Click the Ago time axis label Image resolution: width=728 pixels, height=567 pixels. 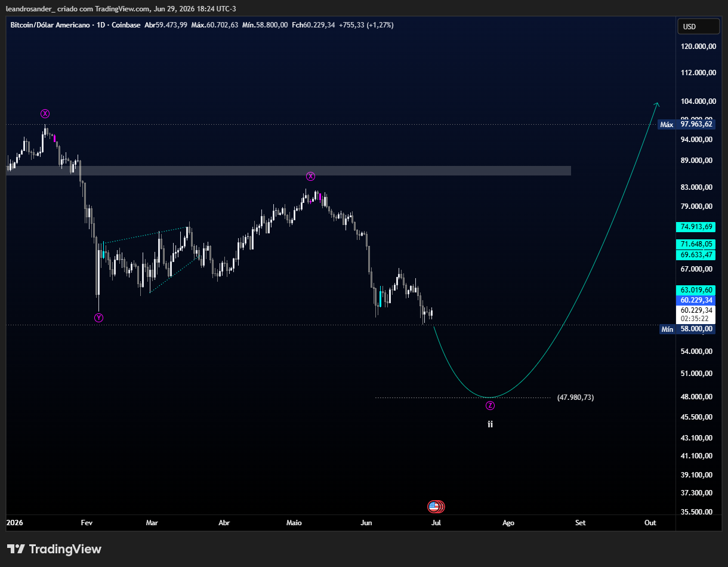508,523
